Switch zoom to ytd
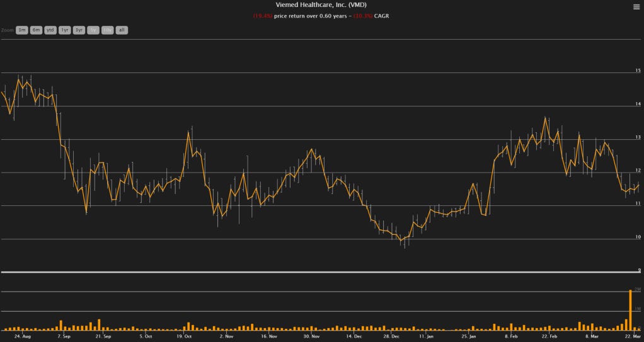Viewport: 644px width, 342px height. tap(50, 30)
